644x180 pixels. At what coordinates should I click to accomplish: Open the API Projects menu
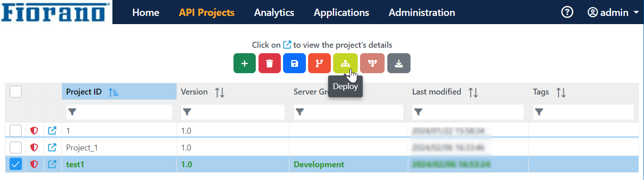pos(207,13)
